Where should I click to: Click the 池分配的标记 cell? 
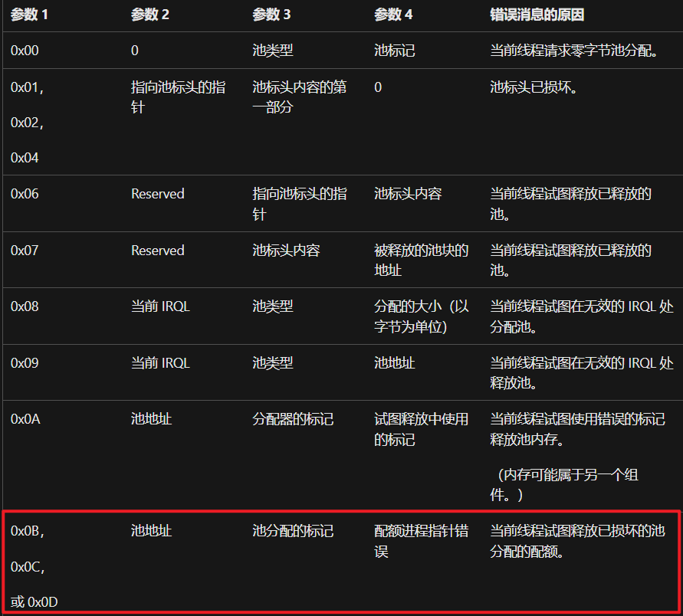[x=293, y=531]
